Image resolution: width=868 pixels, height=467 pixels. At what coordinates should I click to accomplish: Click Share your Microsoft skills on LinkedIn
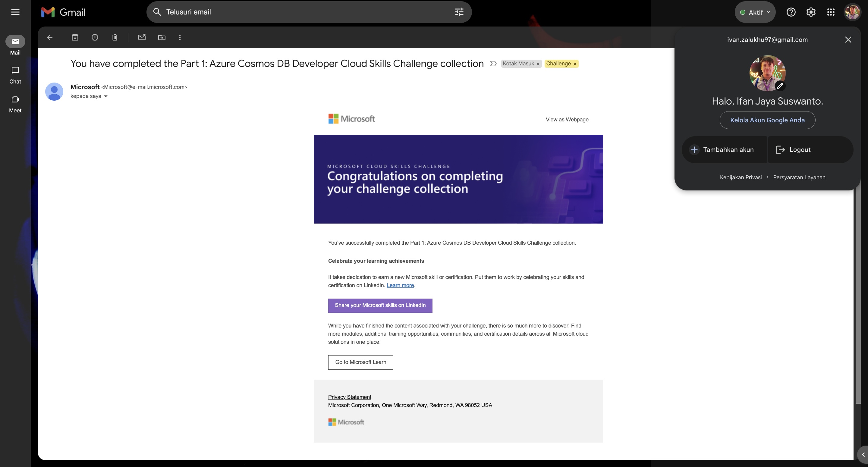pos(380,305)
